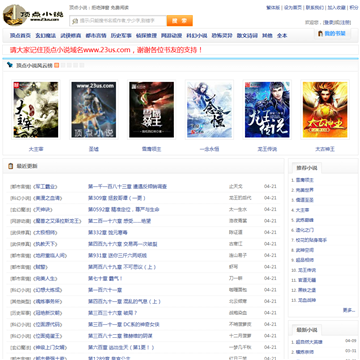Open 《军工霸业》 in recent updates
Viewport: 360px width, 360px height.
coord(45,187)
